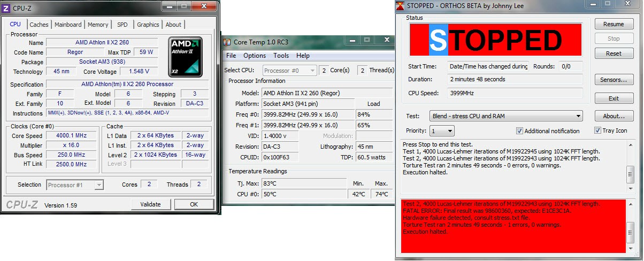The width and height of the screenshot is (644, 261).
Task: Click the Start Time field in ORTHOS
Action: coord(489,66)
